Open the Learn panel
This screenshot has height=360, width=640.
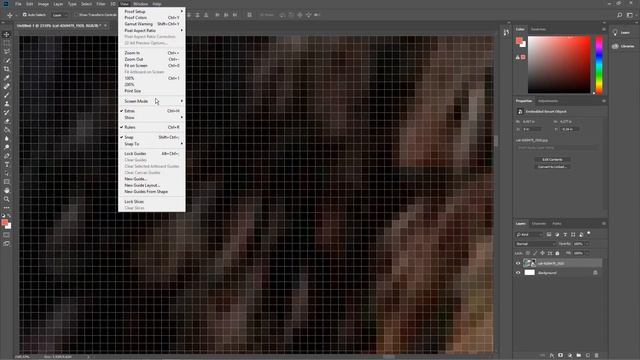tap(621, 33)
